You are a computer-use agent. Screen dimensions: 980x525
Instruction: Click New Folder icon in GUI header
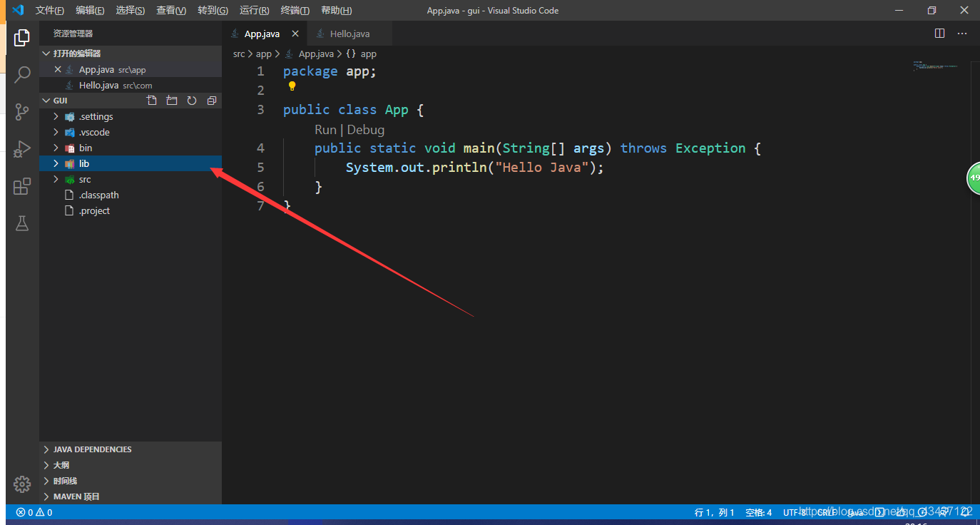[x=171, y=101]
